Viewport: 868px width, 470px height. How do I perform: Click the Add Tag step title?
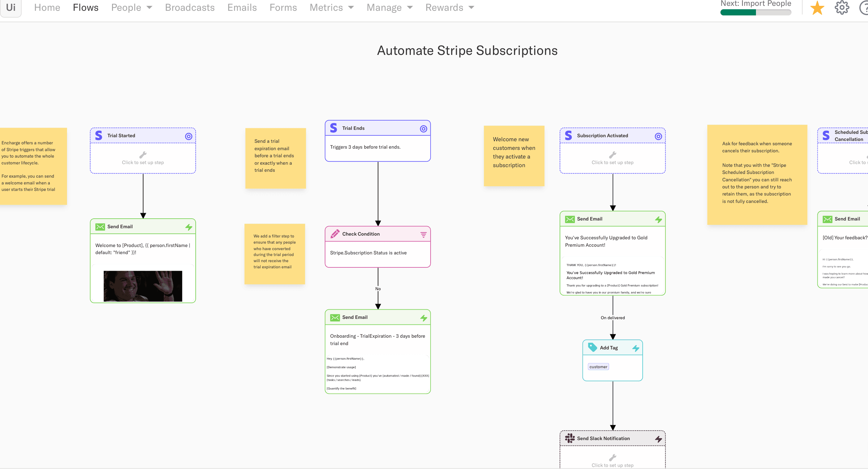click(608, 348)
